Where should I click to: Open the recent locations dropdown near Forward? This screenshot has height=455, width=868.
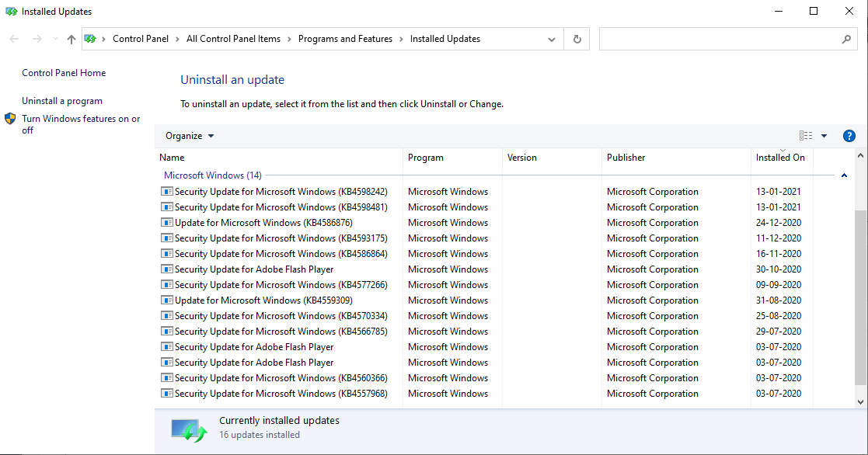click(x=55, y=39)
